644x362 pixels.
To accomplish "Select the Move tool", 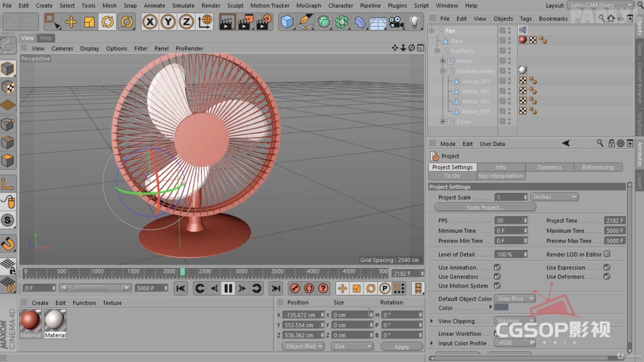I will (x=71, y=22).
